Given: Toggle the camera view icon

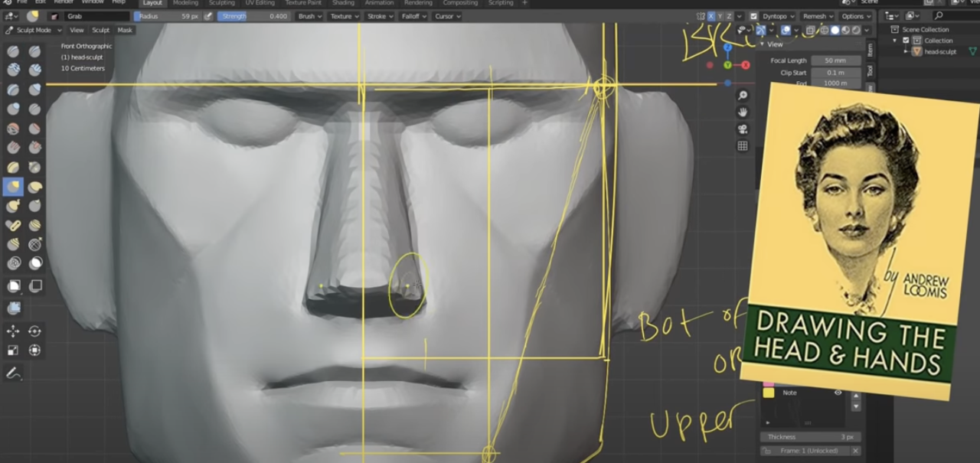Looking at the screenshot, I should pyautogui.click(x=742, y=129).
